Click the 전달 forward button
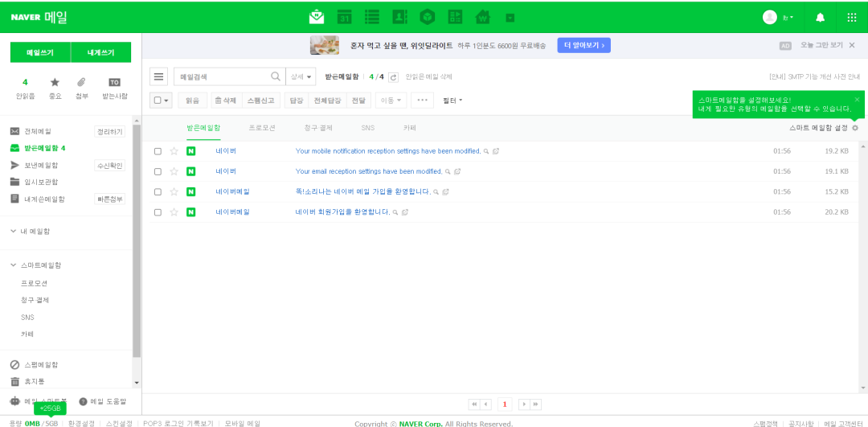Image resolution: width=868 pixels, height=427 pixels. 358,101
